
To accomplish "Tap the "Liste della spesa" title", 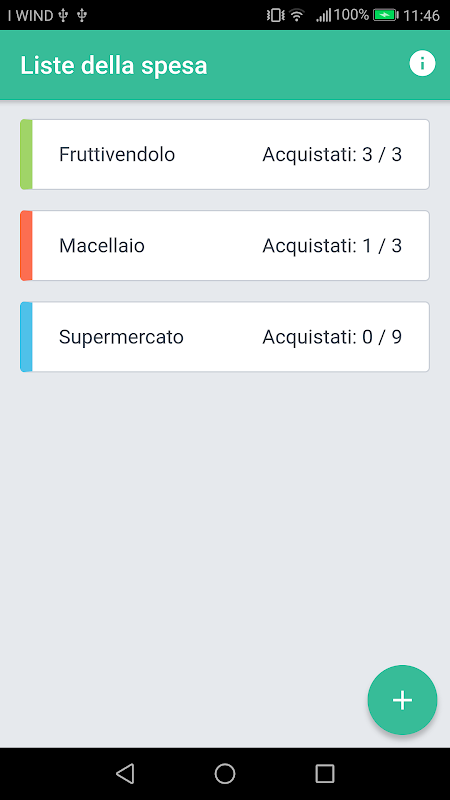I will [114, 66].
